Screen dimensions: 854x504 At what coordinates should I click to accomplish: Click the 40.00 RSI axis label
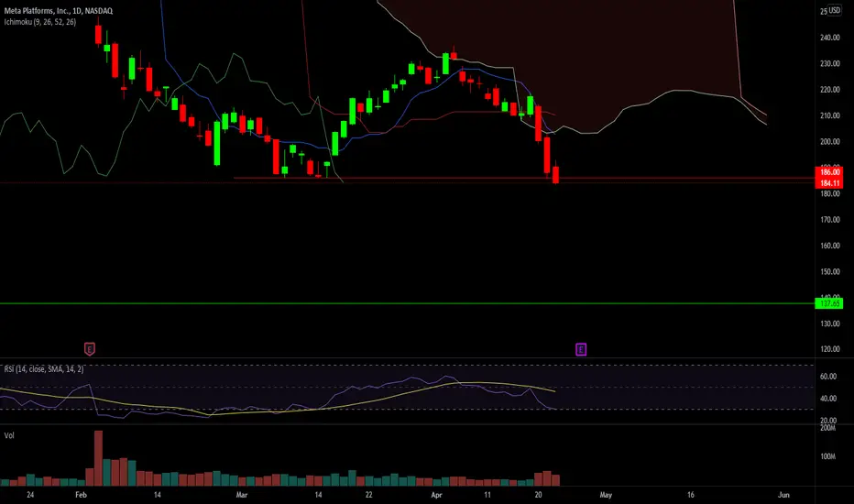point(827,399)
